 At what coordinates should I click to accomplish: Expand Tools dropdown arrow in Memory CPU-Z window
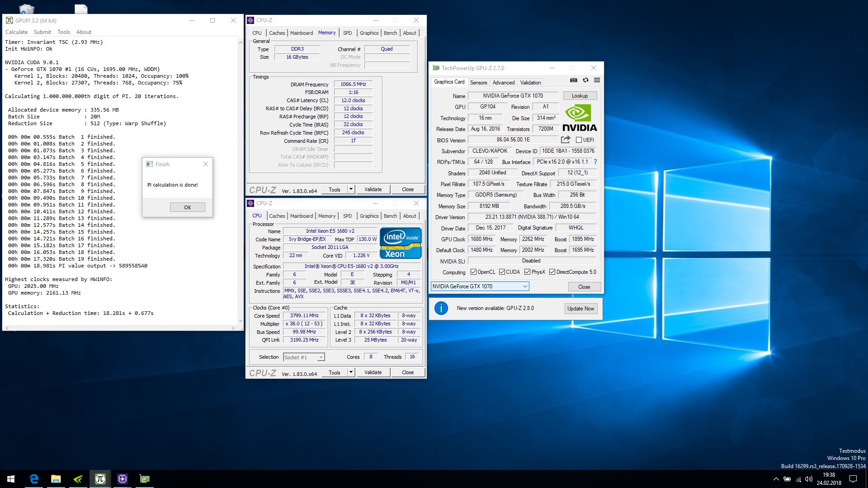(x=351, y=189)
